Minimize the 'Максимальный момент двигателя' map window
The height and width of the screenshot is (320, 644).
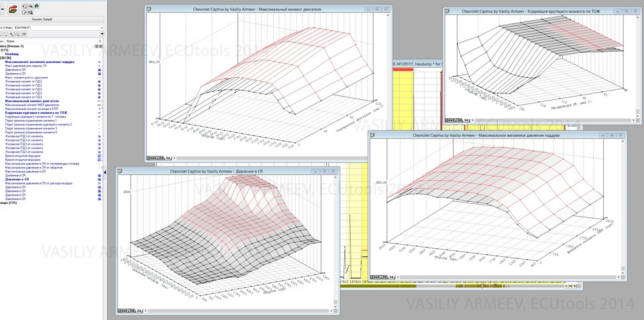[x=368, y=9]
